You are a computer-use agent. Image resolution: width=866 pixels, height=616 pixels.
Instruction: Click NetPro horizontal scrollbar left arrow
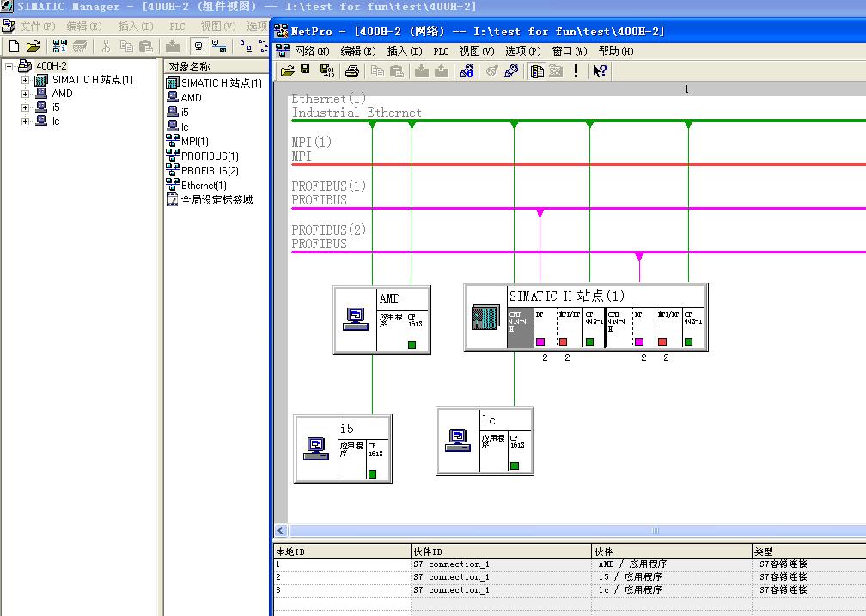pyautogui.click(x=281, y=530)
